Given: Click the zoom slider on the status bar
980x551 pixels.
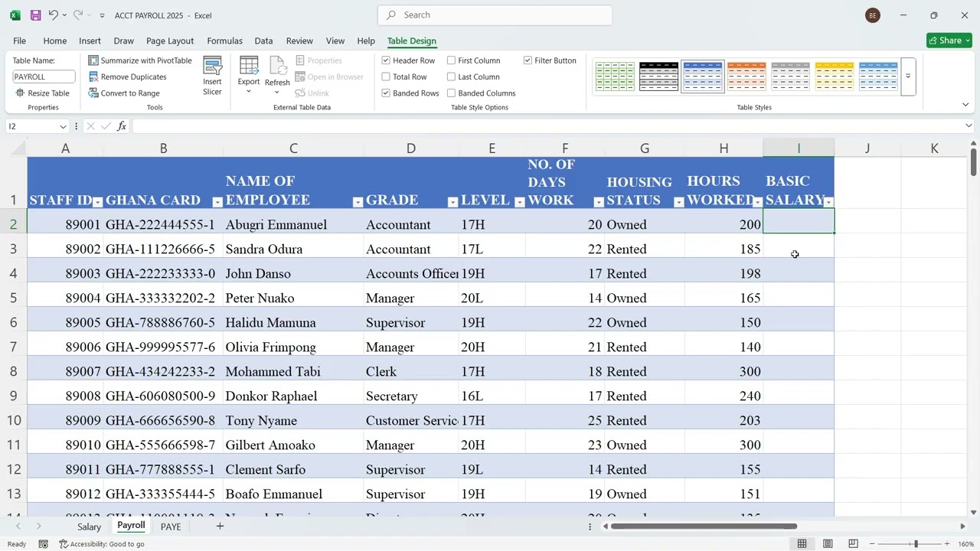Looking at the screenshot, I should point(916,544).
